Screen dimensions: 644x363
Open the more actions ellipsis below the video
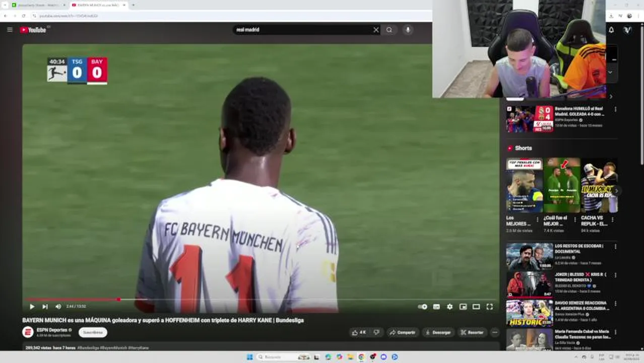(x=495, y=332)
